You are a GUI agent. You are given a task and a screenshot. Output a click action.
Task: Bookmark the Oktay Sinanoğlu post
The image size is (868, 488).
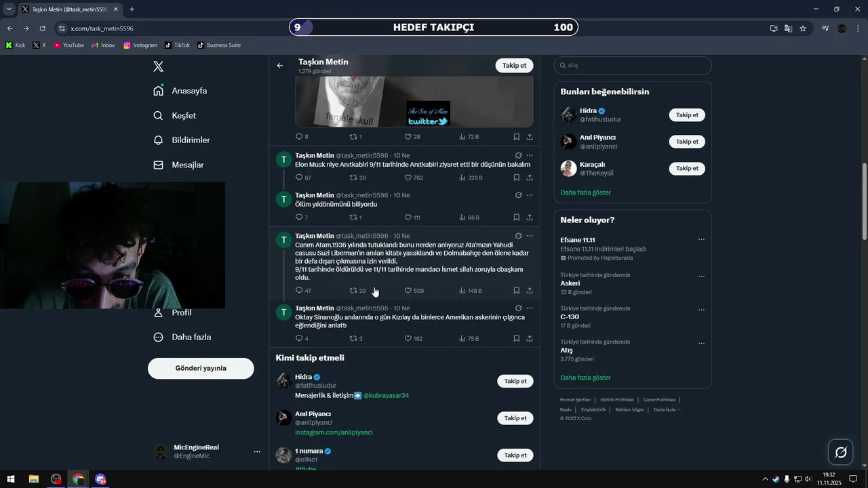coord(517,338)
